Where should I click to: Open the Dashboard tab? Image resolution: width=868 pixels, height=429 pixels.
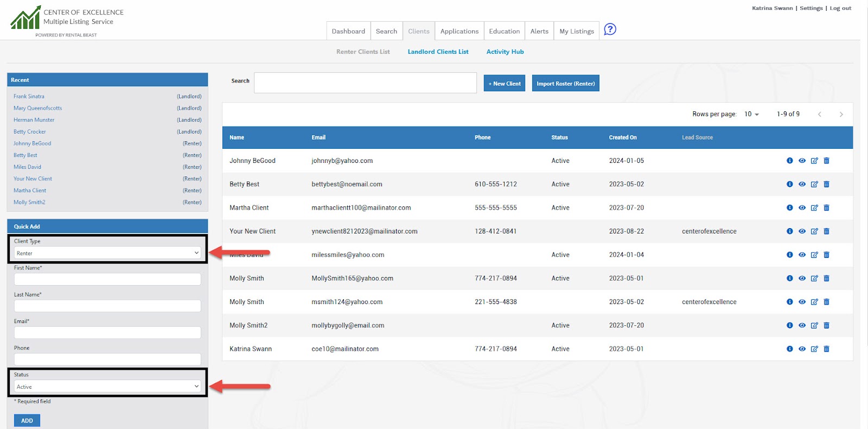coord(348,31)
